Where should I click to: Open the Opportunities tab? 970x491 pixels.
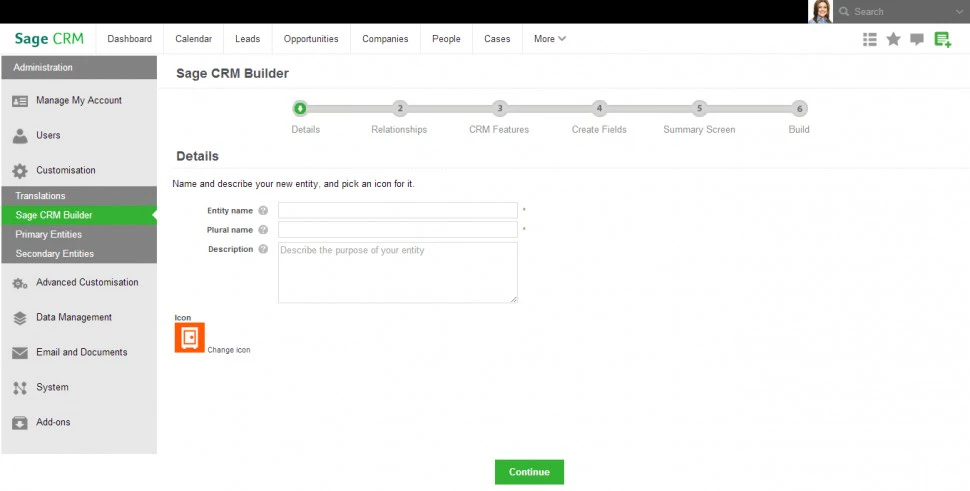point(311,39)
